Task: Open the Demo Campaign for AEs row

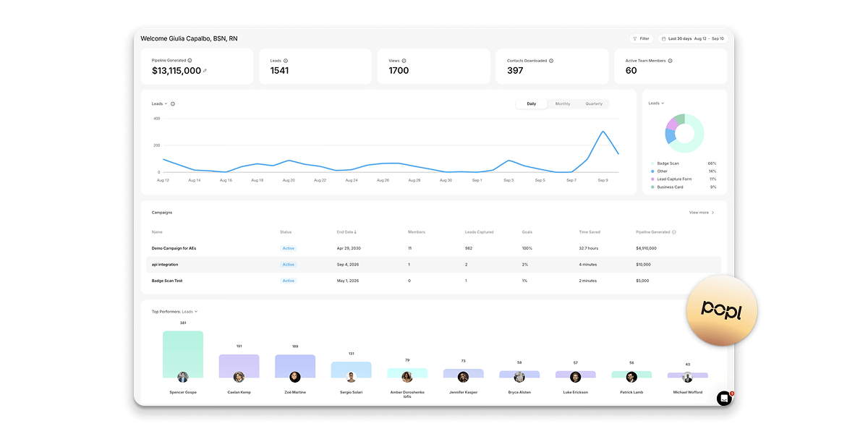Action: tap(174, 248)
